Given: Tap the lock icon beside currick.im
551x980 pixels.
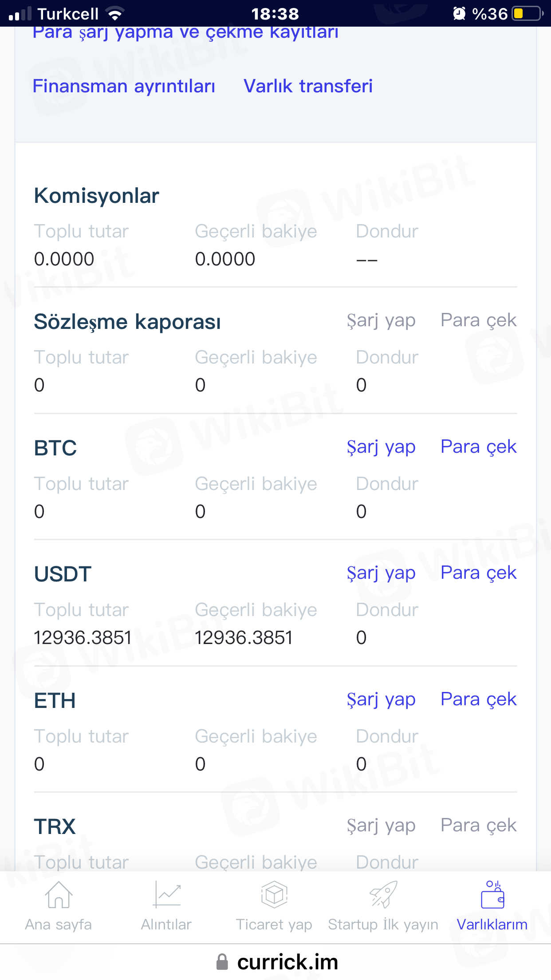Looking at the screenshot, I should (222, 962).
